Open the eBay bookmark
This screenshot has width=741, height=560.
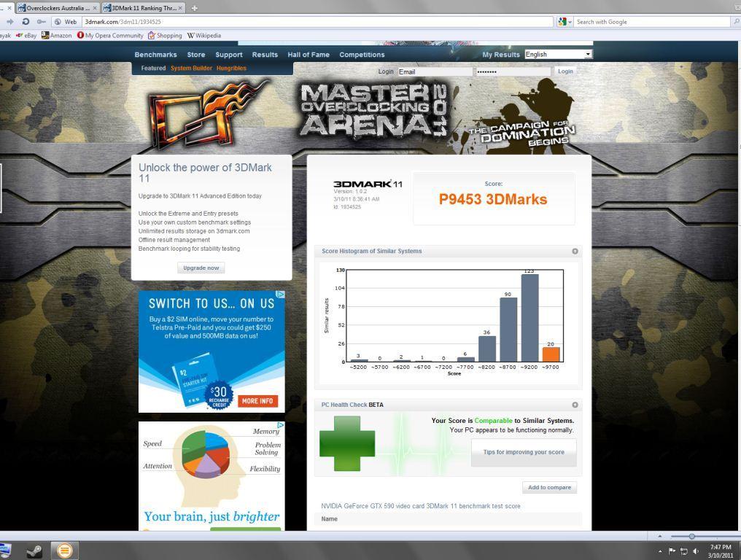tap(26, 36)
